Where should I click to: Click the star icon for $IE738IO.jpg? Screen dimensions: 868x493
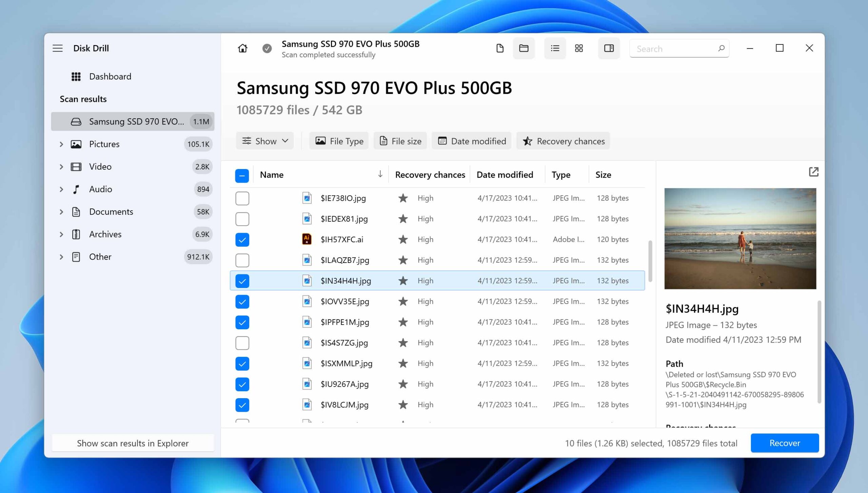point(403,198)
